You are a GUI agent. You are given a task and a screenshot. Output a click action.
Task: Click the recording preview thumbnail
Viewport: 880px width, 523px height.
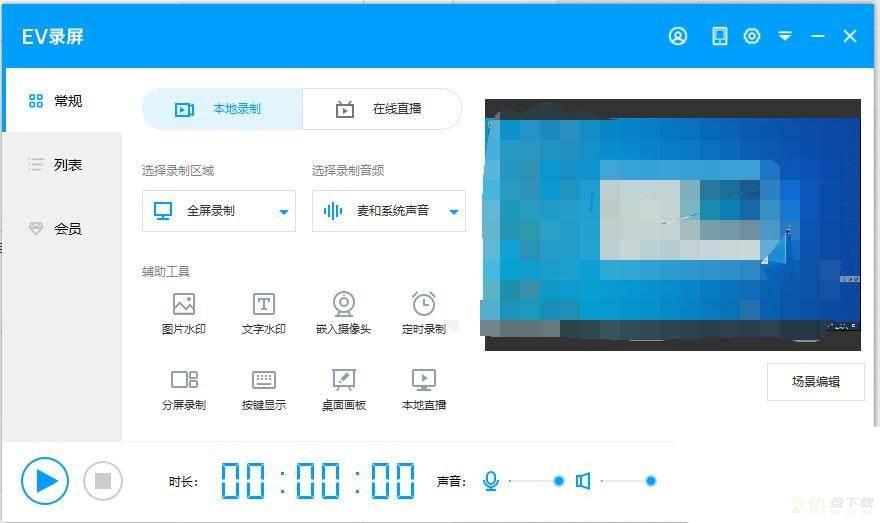click(672, 225)
